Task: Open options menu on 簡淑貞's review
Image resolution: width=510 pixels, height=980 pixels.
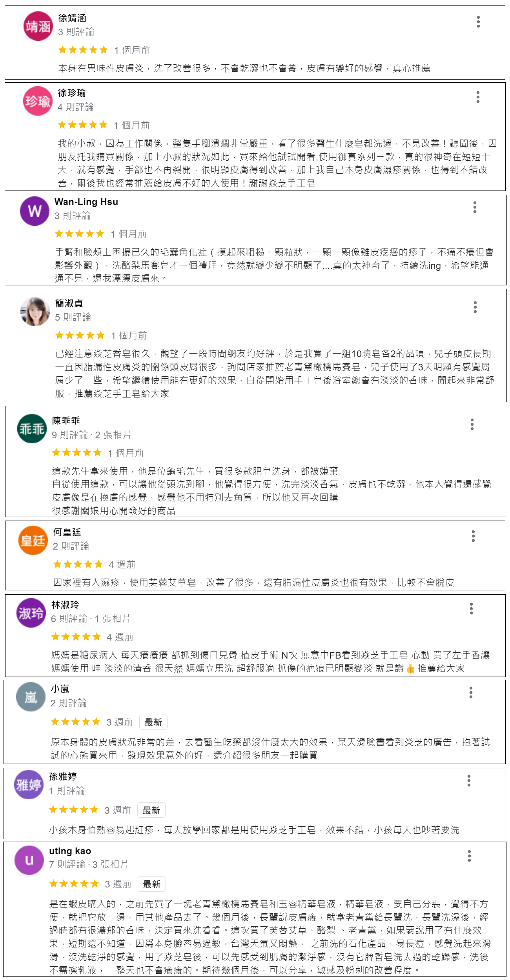Action: point(475,307)
